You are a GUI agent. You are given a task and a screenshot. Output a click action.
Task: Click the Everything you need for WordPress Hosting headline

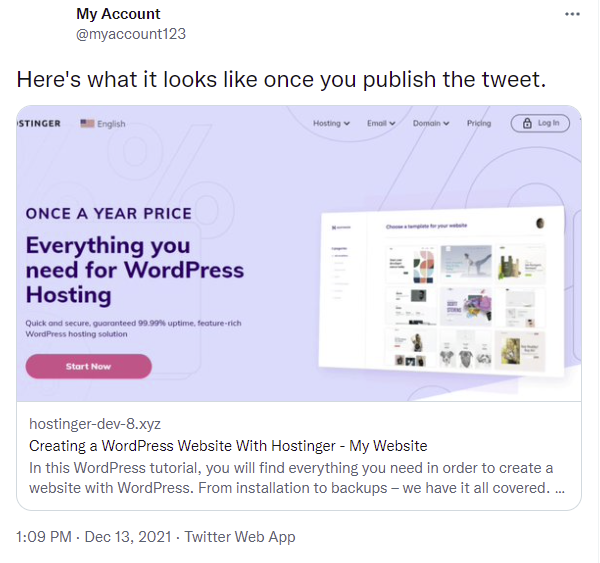click(x=135, y=270)
